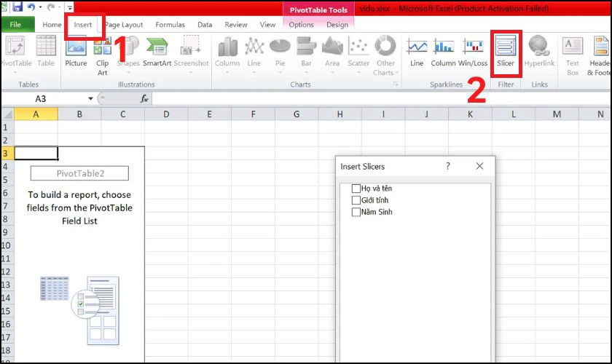Viewport: 612px width, 364px height.
Task: Switch to the View tab
Action: pyautogui.click(x=268, y=25)
